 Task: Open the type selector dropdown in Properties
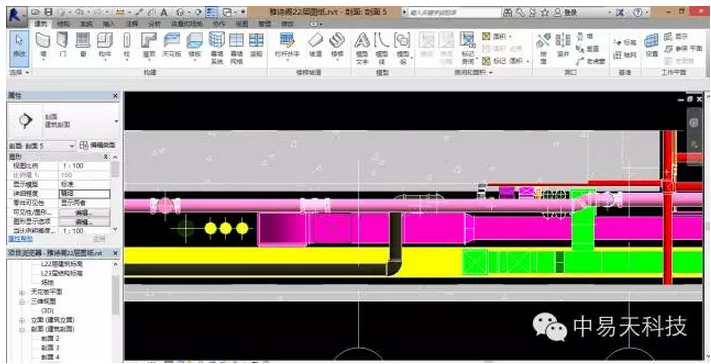pos(117,121)
